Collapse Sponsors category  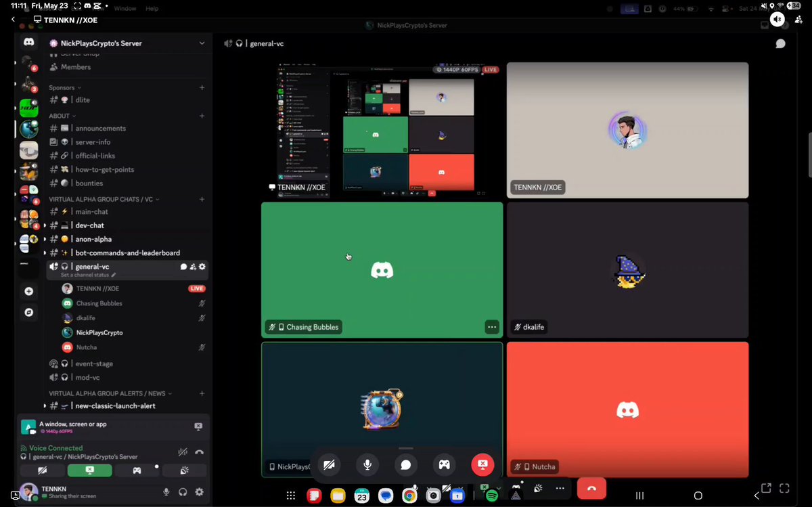pyautogui.click(x=65, y=87)
